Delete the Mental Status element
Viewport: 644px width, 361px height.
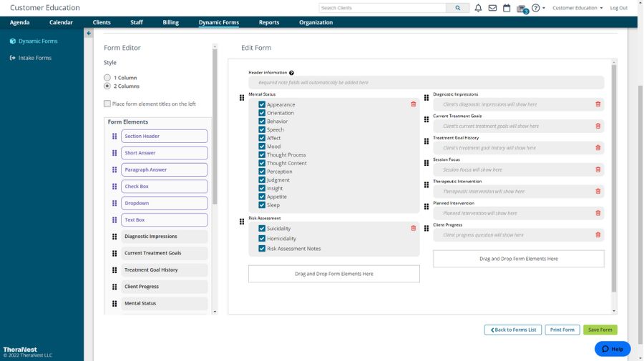point(413,104)
